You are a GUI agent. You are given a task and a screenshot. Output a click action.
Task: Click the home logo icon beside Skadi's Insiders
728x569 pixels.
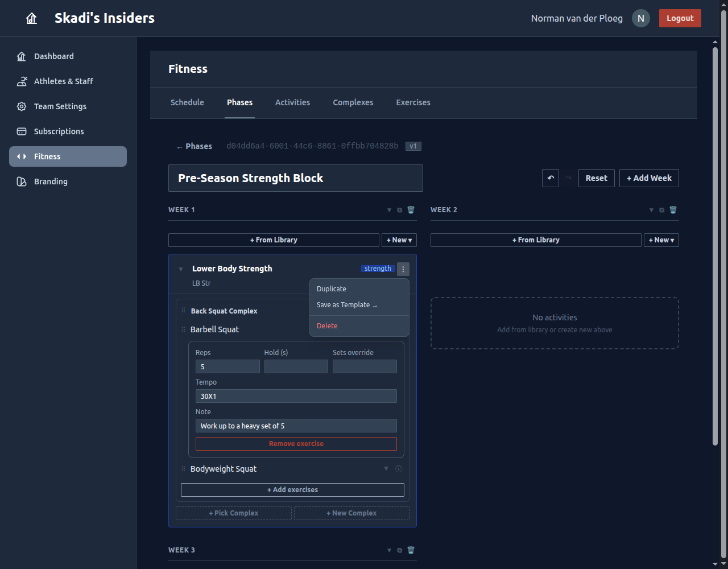coord(32,18)
